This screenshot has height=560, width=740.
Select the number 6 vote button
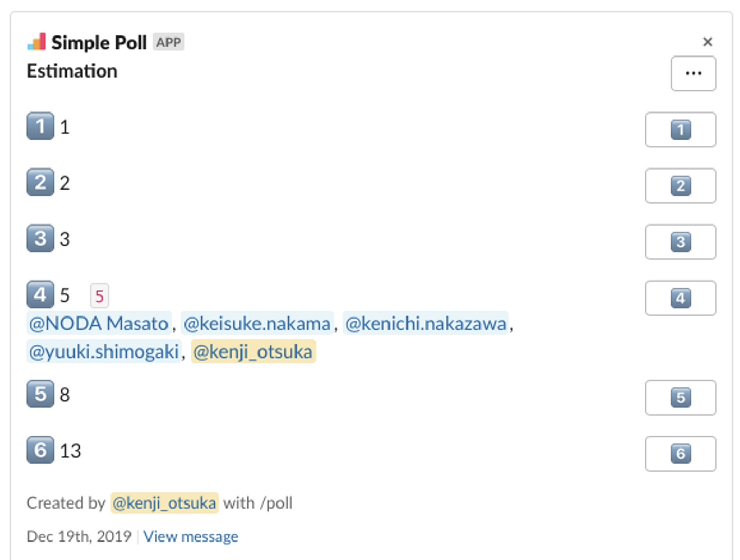click(680, 453)
